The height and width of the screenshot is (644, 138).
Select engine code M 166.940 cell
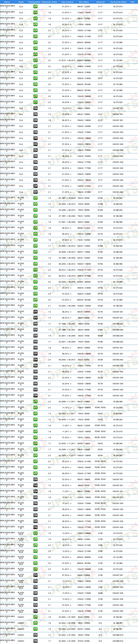coord(118,198)
